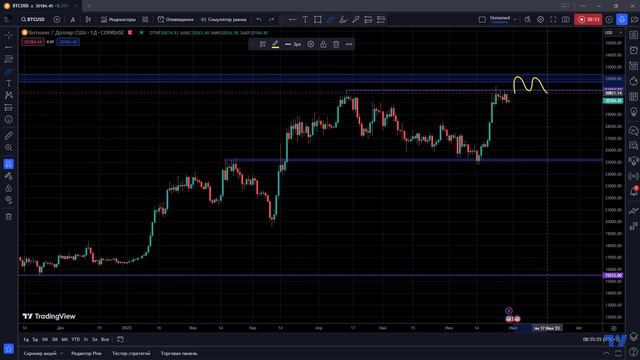Image resolution: width=640 pixels, height=360 pixels.
Task: Open chart scale settings gear near time axis
Action: click(x=613, y=328)
